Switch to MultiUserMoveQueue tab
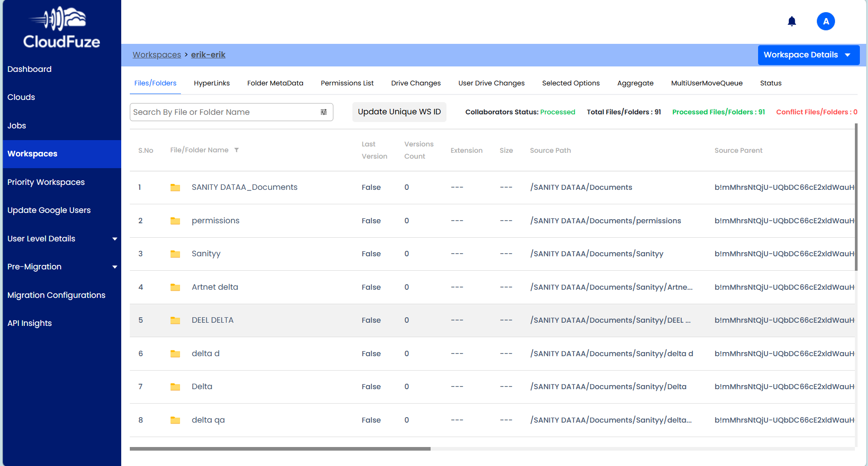Screen dimensions: 868x466 [707, 83]
